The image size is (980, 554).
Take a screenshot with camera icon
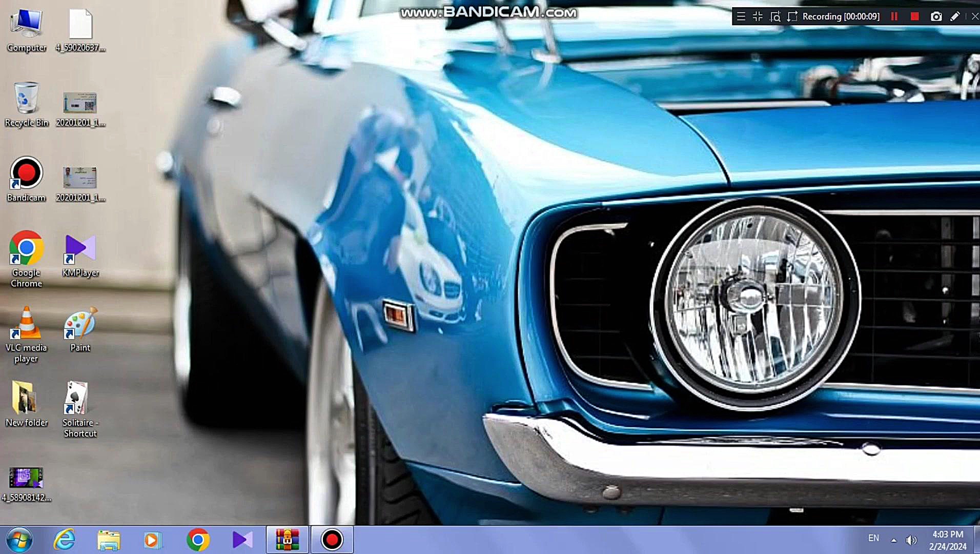936,16
